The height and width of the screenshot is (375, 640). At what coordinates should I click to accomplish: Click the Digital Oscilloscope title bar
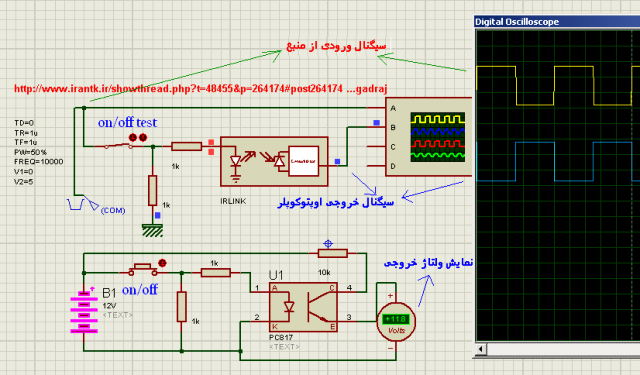click(x=557, y=22)
